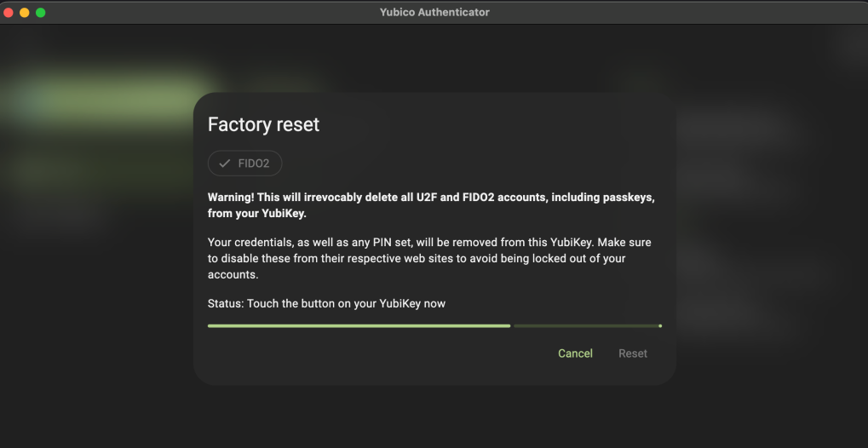Toggle the FIDO2 filter chip label
Viewport: 868px width, 448px height.
(254, 164)
